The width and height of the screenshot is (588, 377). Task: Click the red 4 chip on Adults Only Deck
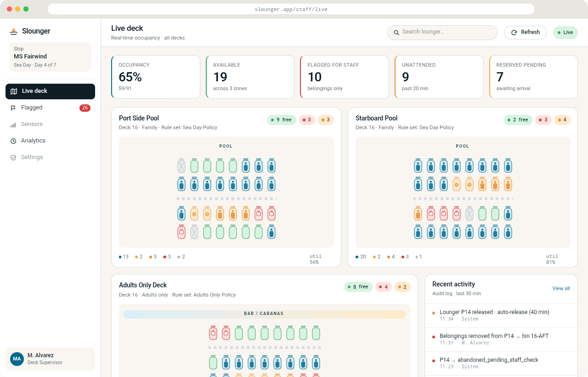point(384,287)
